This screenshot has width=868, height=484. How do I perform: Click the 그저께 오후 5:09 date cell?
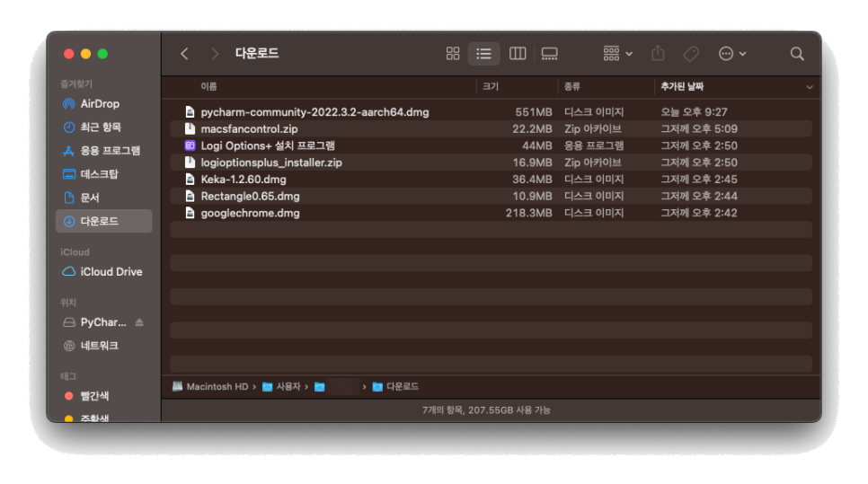pos(698,129)
